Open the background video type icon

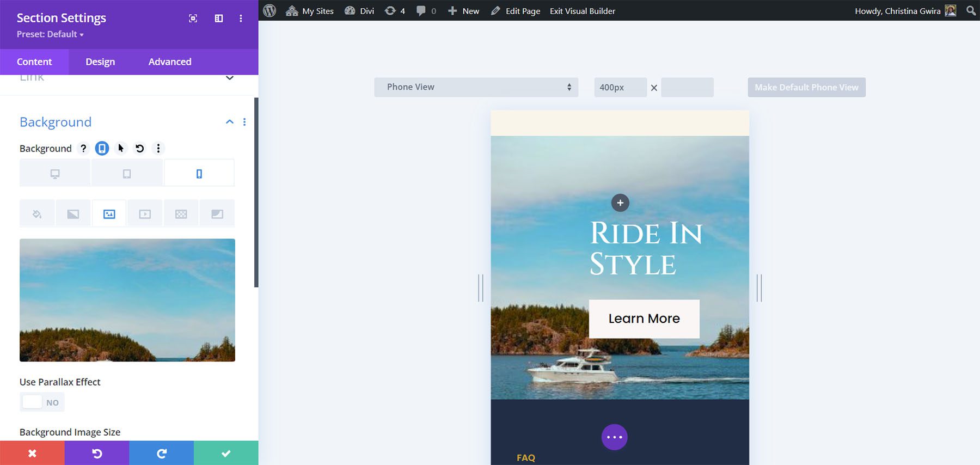click(x=145, y=214)
